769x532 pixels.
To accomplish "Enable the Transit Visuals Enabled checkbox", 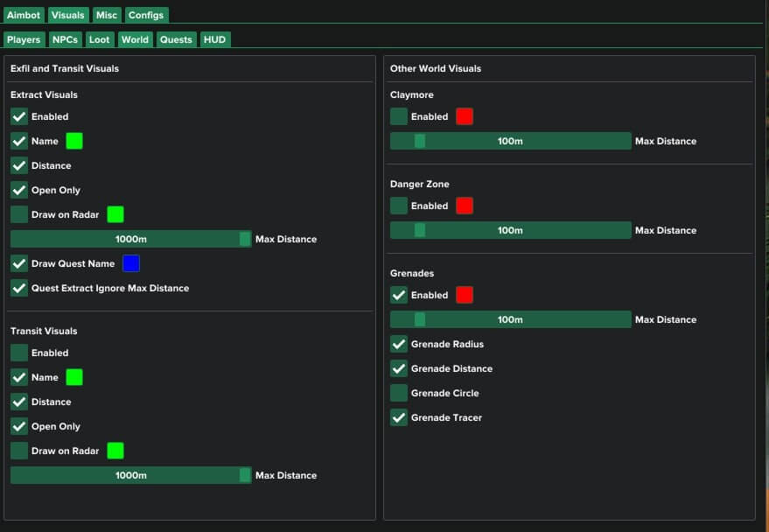I will tap(19, 353).
